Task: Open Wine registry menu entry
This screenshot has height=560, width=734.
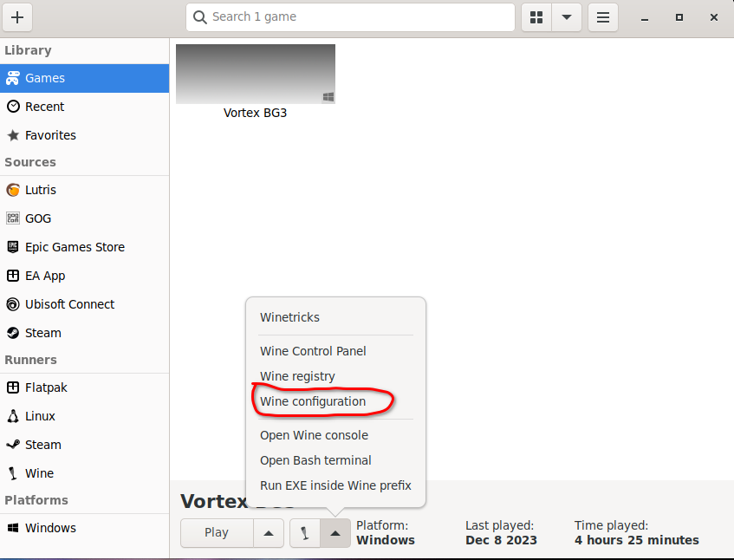Action: point(335,376)
